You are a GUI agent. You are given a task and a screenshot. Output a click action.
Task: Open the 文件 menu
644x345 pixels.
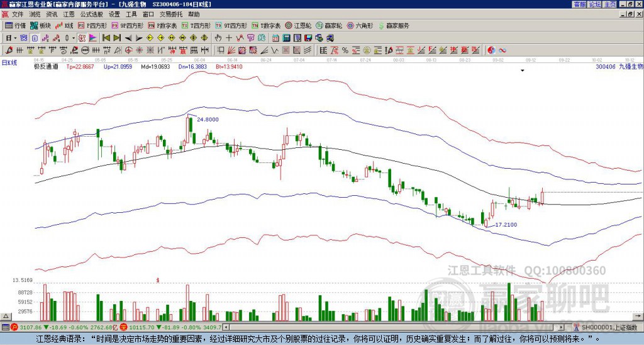18,14
